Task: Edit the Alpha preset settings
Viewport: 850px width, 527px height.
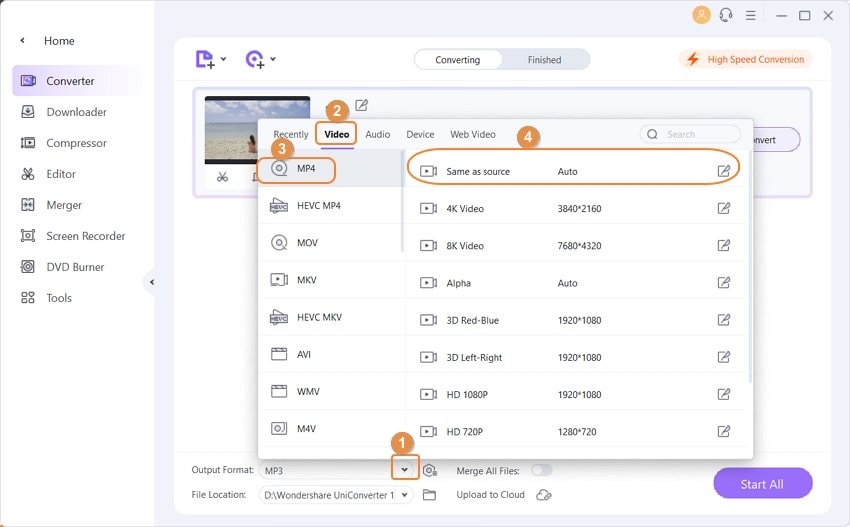Action: (724, 282)
